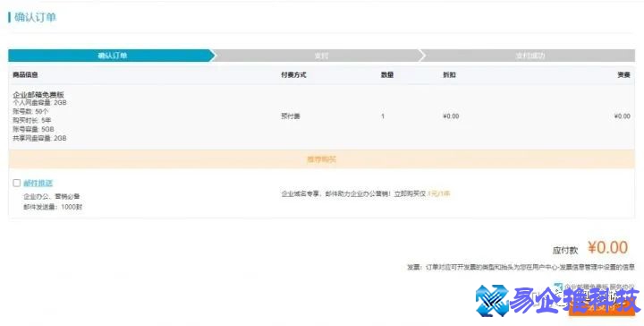Click the large orange ¥0.00 total
Image resolution: width=644 pixels, height=326 pixels.
608,247
